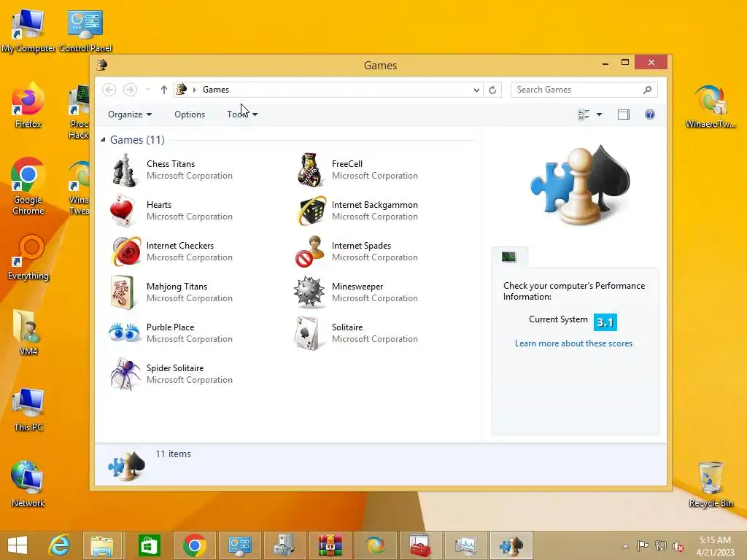Click the change view icon
This screenshot has height=560, width=747.
click(584, 114)
